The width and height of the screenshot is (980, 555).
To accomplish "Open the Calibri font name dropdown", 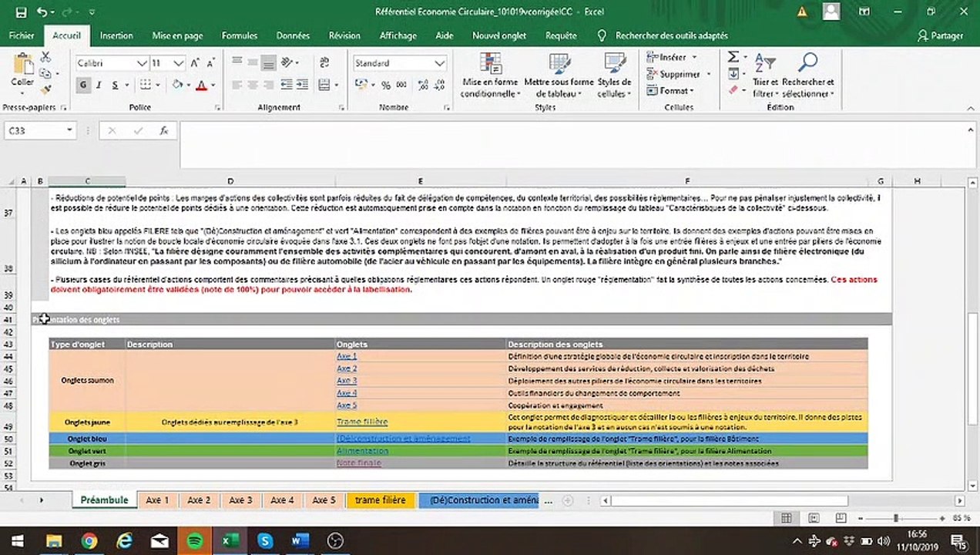I will point(142,63).
